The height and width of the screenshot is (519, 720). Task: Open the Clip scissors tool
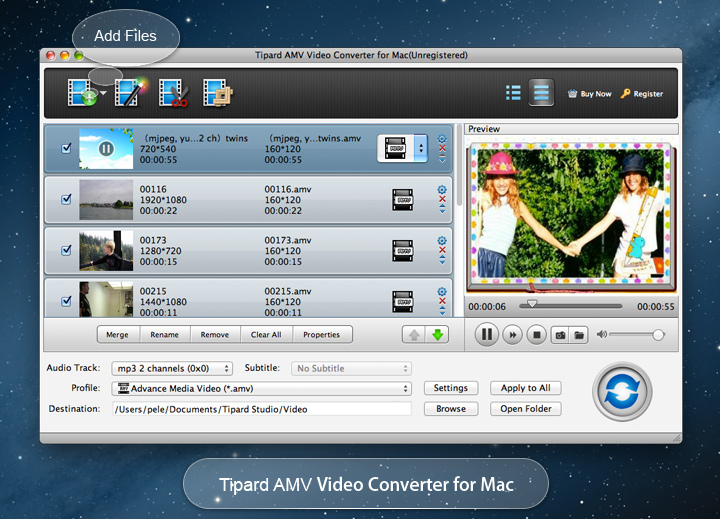pos(173,93)
